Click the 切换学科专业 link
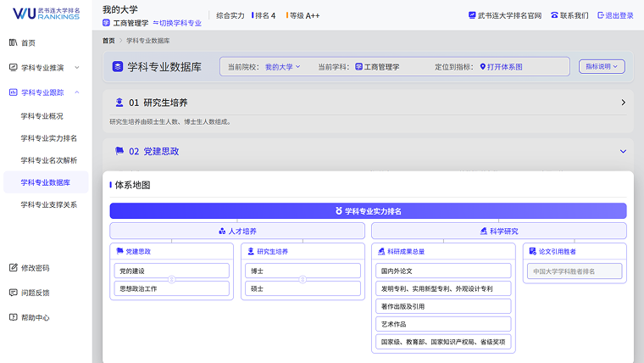644x363 pixels. (x=177, y=23)
